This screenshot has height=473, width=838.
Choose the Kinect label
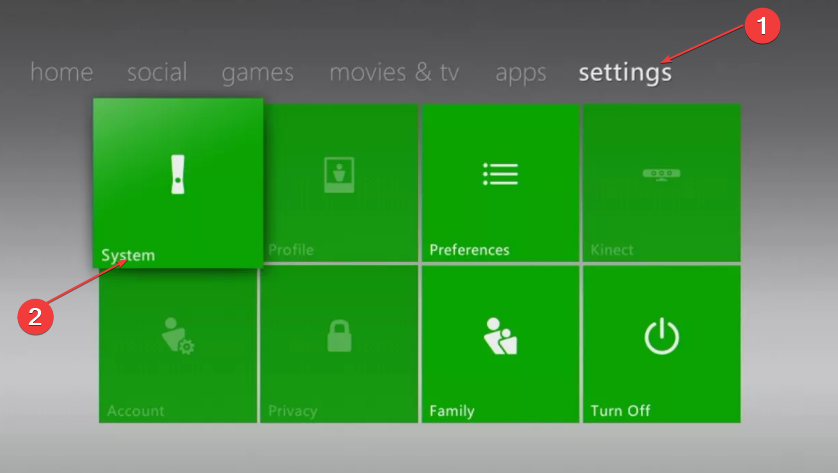click(612, 250)
